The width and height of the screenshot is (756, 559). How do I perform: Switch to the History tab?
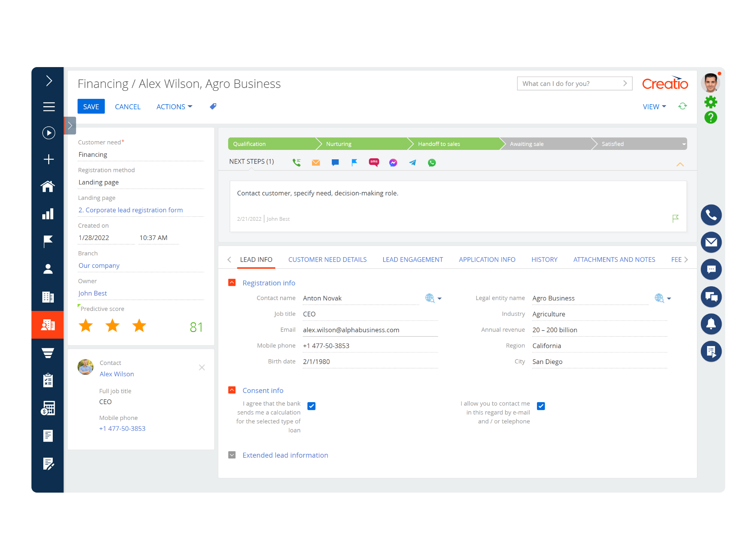pos(544,260)
